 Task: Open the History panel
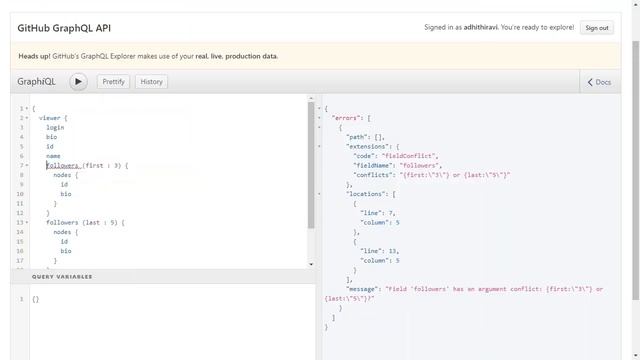coord(151,82)
